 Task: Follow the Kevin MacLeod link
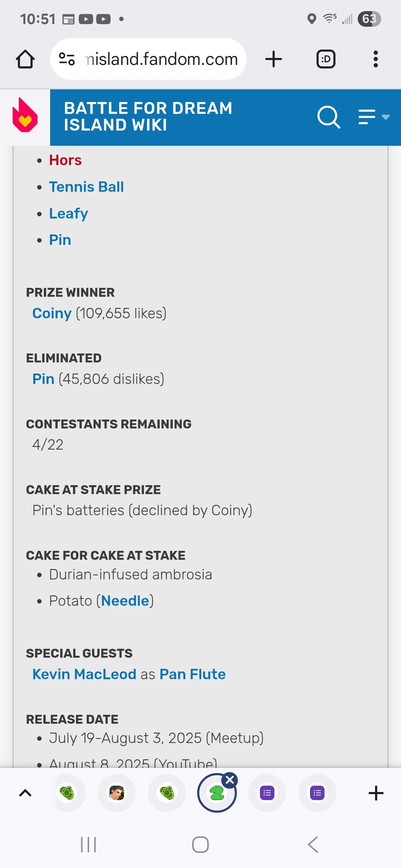84,674
